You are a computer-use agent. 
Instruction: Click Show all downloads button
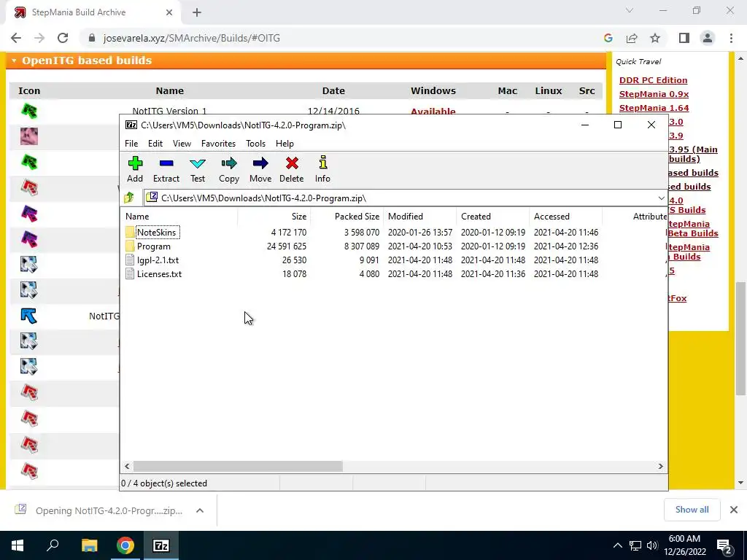point(692,510)
